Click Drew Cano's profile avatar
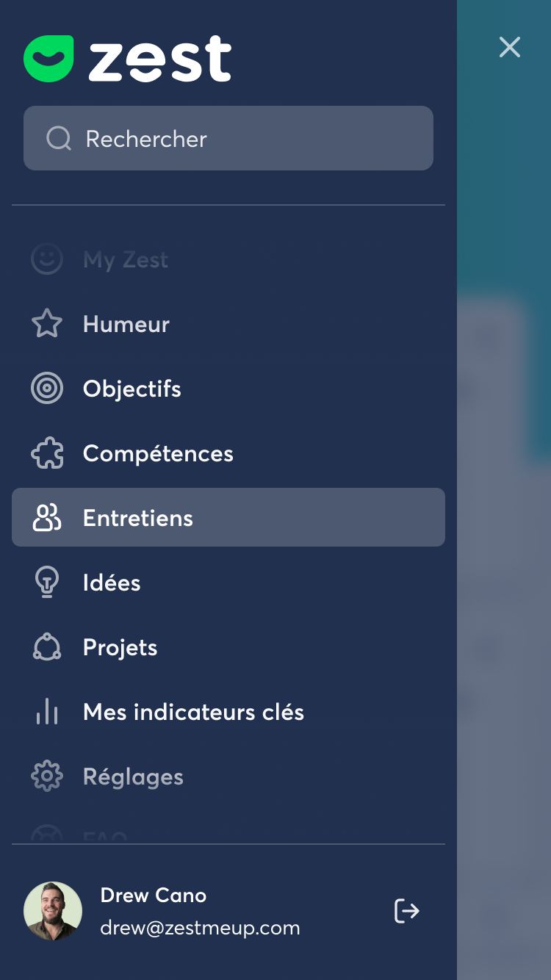This screenshot has height=980, width=551. 53,911
